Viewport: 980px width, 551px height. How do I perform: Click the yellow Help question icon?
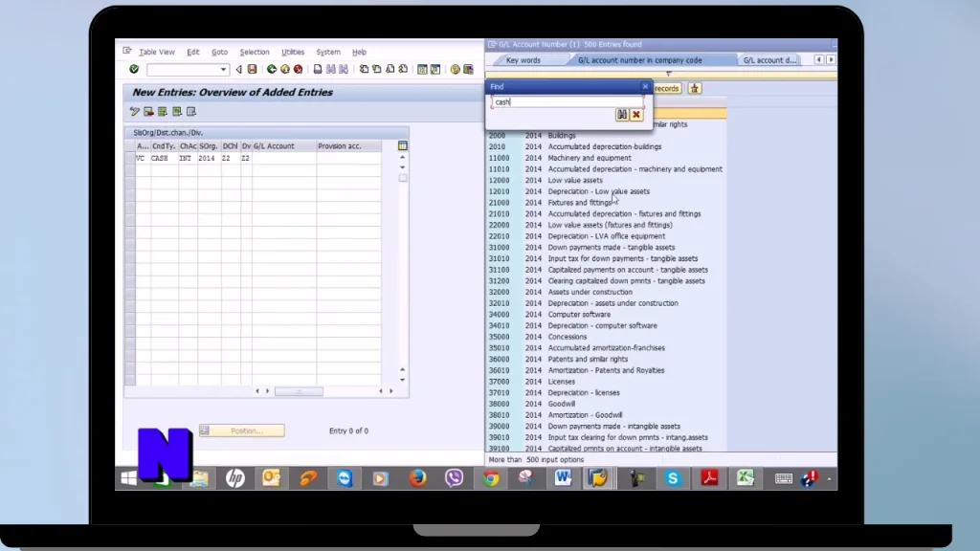coord(455,69)
